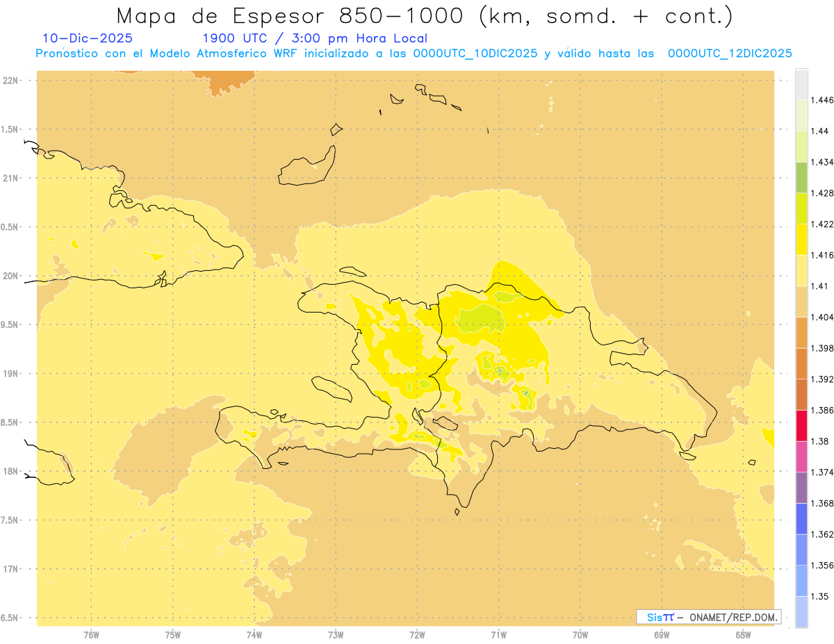The width and height of the screenshot is (834, 644).
Task: Click the legend value '1.428'
Action: pos(824,192)
